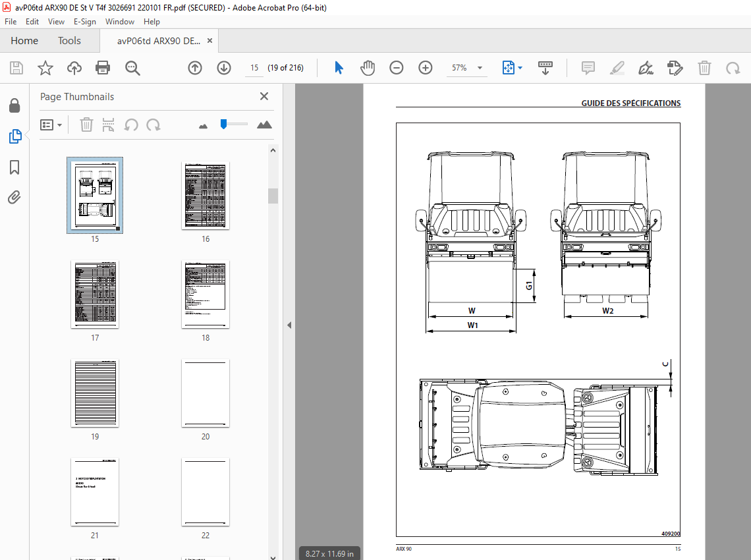Click the GUIDE DES SPÉCIFICATIONS page header
751x560 pixels.
point(631,103)
